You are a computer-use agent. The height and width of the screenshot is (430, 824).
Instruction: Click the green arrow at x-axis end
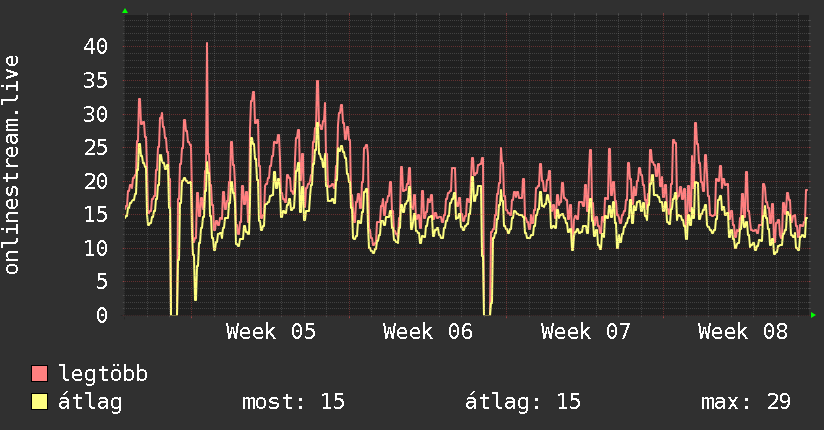(x=813, y=315)
